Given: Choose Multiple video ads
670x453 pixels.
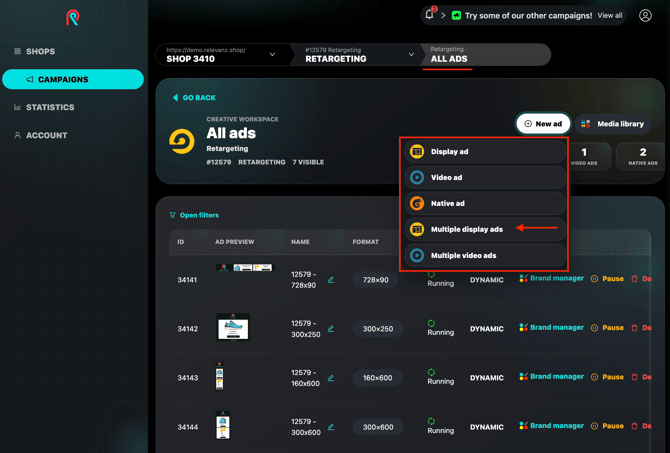Looking at the screenshot, I should click(485, 256).
